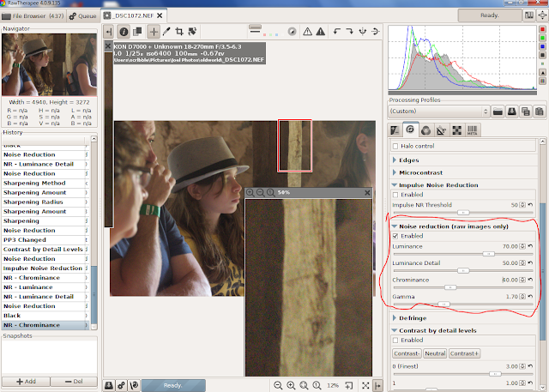Toggle red histogram channel
Image resolution: width=549 pixels, height=392 pixels.
pyautogui.click(x=542, y=29)
